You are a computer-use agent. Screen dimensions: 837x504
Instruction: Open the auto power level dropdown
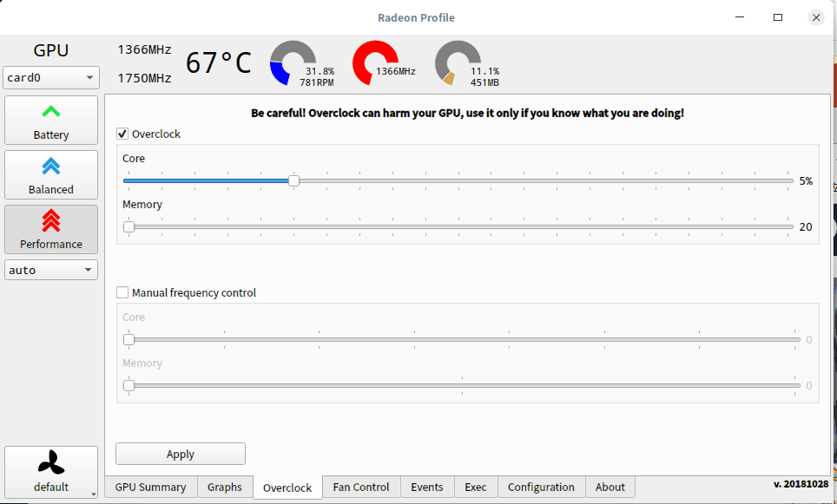(51, 270)
